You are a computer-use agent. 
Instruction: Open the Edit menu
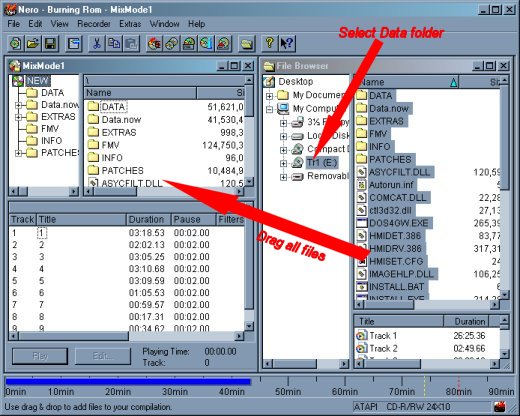point(35,24)
